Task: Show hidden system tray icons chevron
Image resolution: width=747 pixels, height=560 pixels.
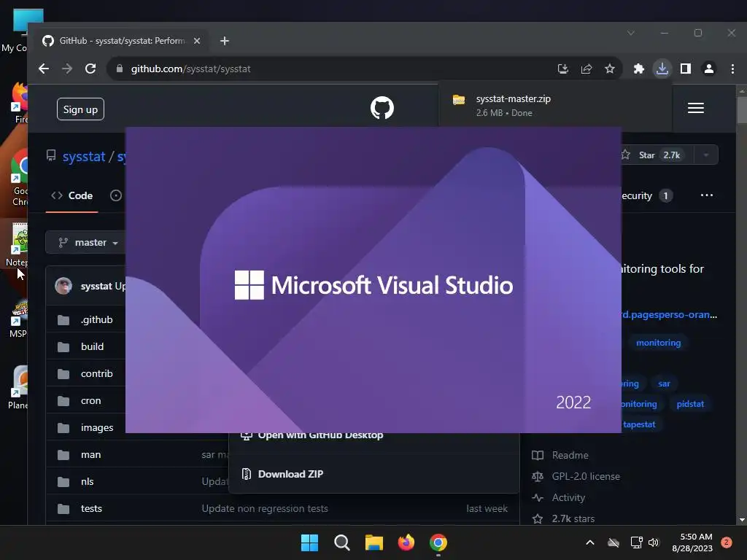Action: [589, 542]
